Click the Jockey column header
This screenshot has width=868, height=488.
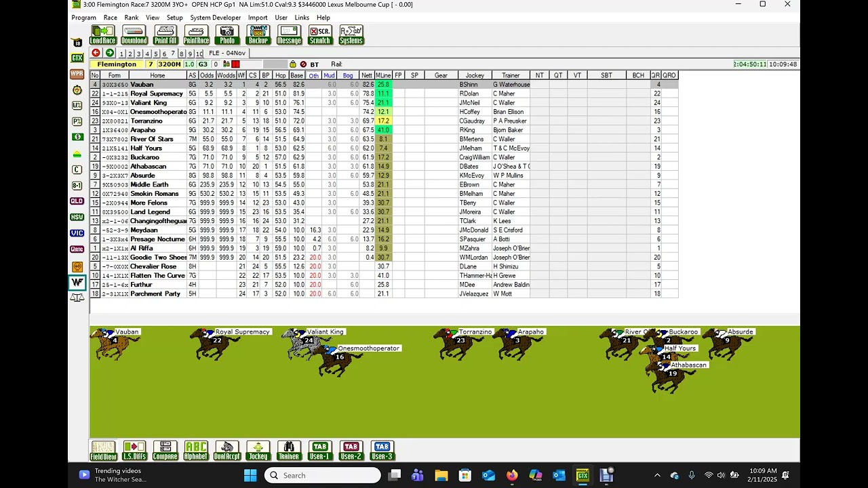pyautogui.click(x=475, y=75)
